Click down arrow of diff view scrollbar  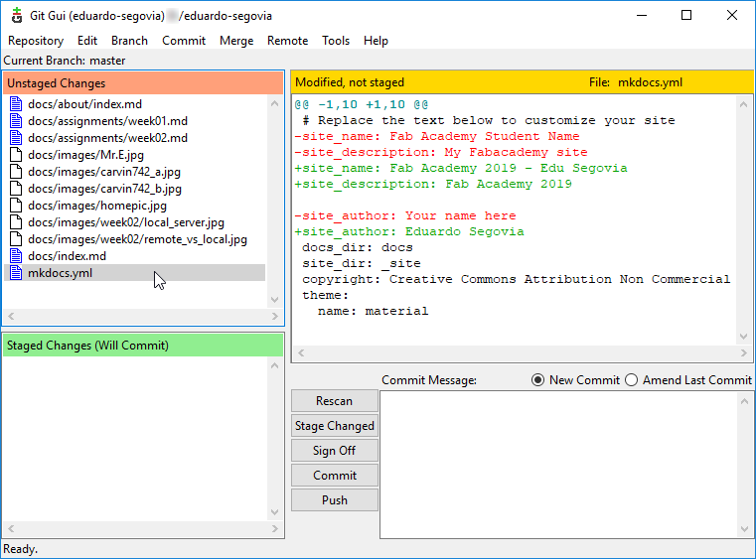[x=743, y=337]
